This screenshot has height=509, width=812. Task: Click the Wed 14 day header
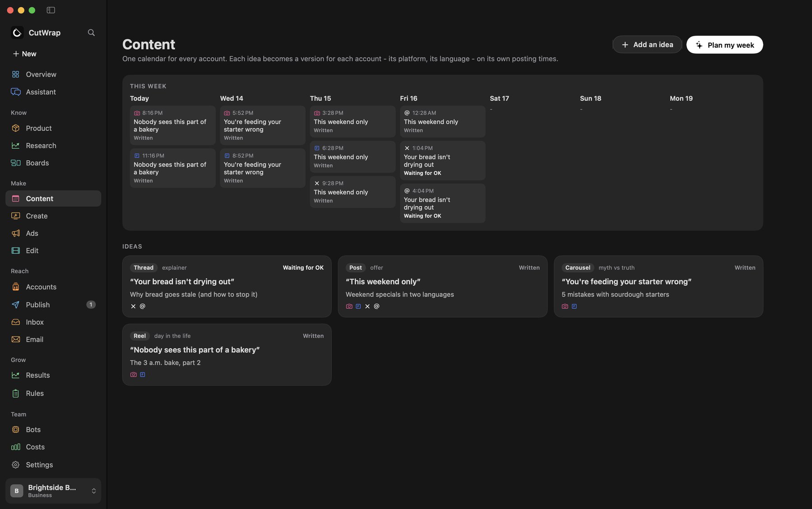(231, 98)
